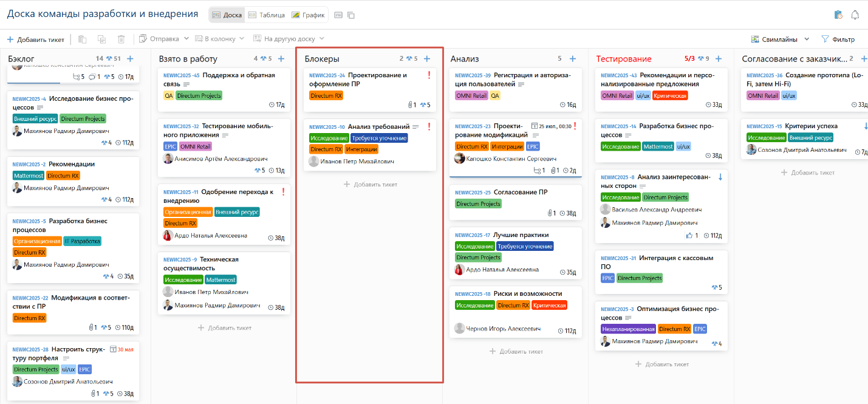Image resolution: width=868 pixels, height=404 pixels.
Task: Click the card view icon right of График
Action: pos(339,15)
